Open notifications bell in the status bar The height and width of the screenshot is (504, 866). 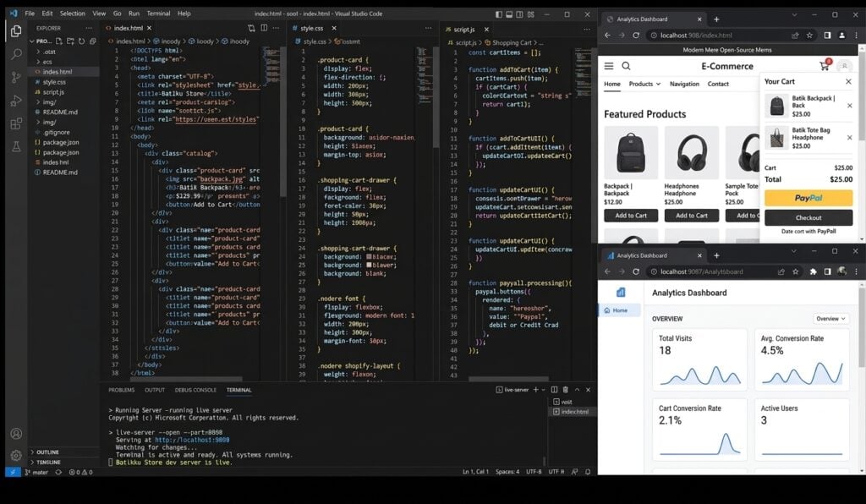(588, 472)
